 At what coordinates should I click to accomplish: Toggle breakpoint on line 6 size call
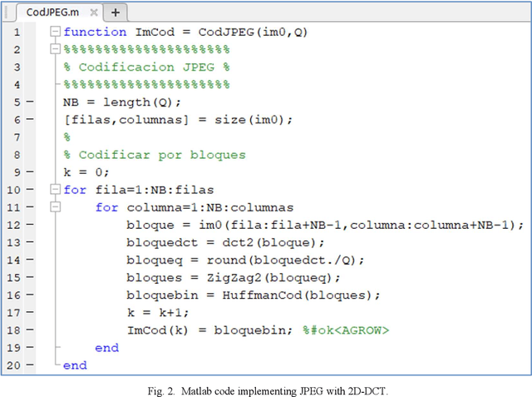30,120
